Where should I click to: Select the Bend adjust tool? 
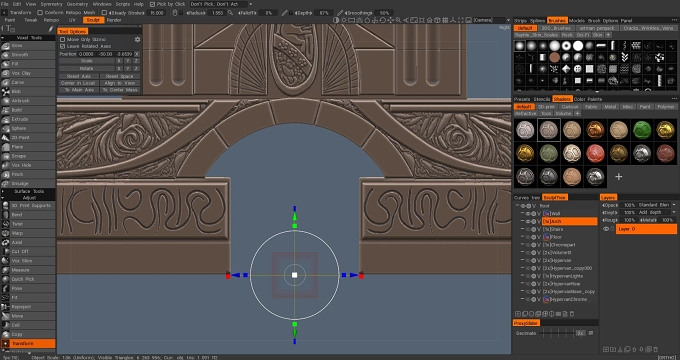tap(28, 215)
